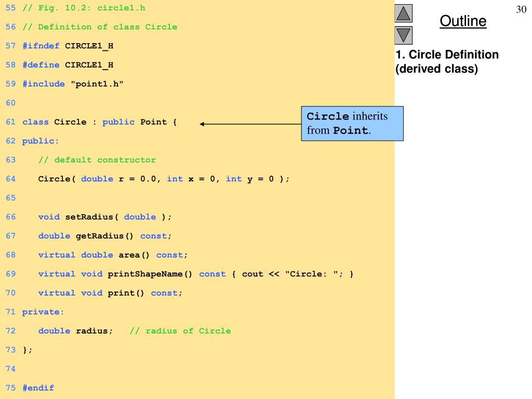
Task: Click the up arrow navigation icon
Action: (403, 13)
